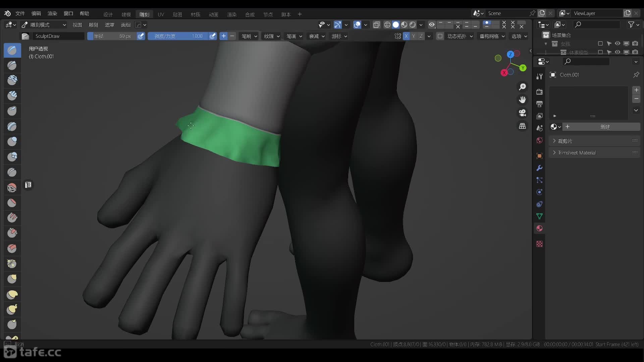Adjust the 强度/力度 strength slider
This screenshot has height=362, width=644.
(x=178, y=36)
